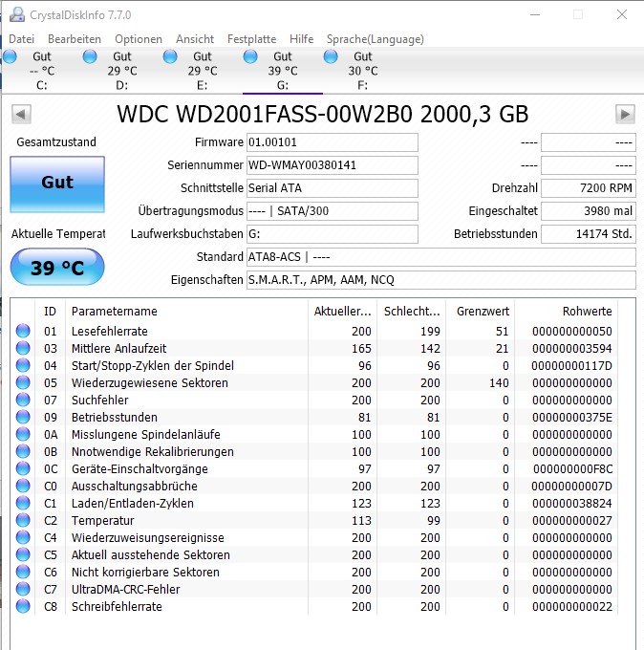Close the CrystalDiskInfo window
Image resolution: width=644 pixels, height=650 pixels.
click(622, 14)
